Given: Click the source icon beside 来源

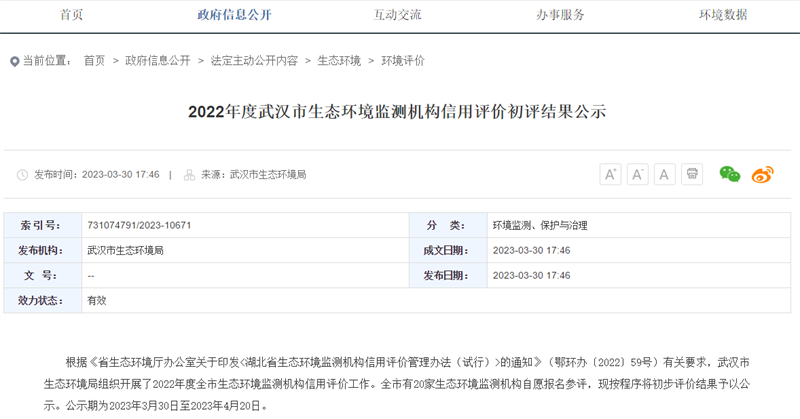Looking at the screenshot, I should coord(189,175).
